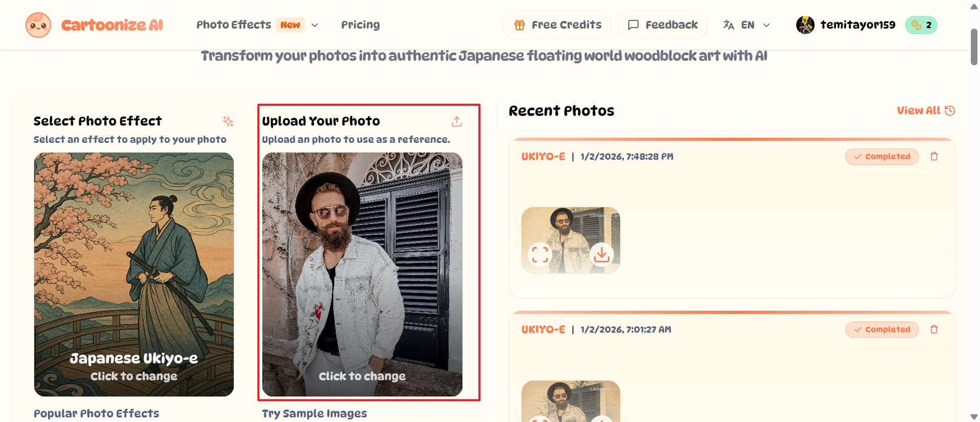Download the first Ukiyo-e result photo
The height and width of the screenshot is (422, 980).
[x=602, y=254]
